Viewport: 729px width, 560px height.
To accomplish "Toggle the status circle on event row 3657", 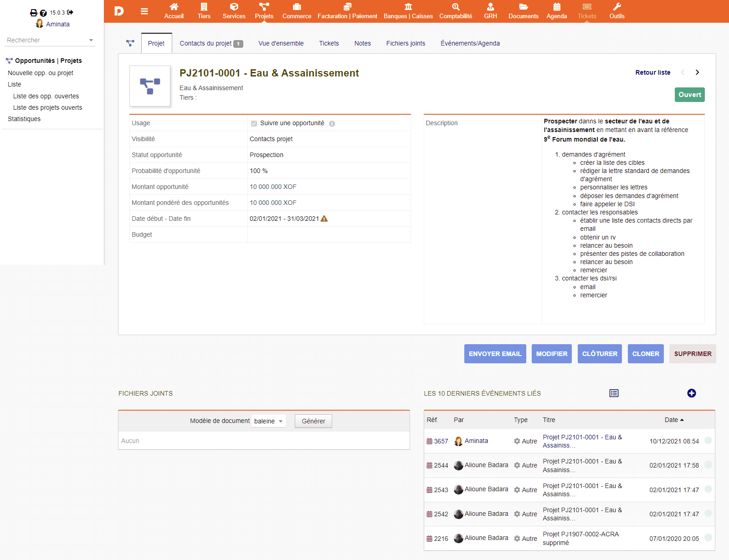I will (x=708, y=440).
